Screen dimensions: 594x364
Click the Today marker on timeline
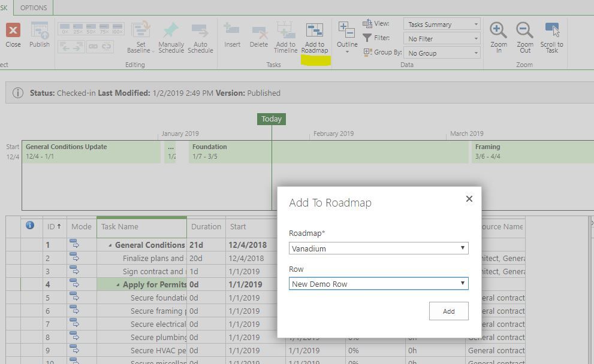pos(272,119)
